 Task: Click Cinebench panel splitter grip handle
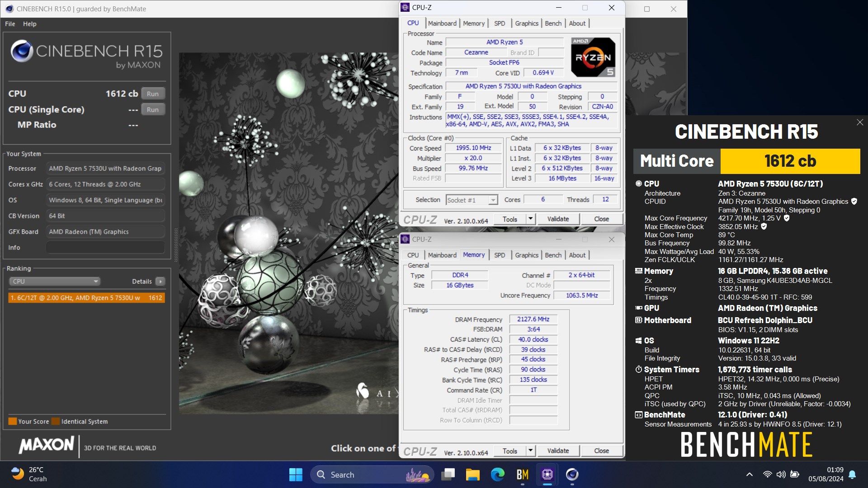click(x=176, y=245)
